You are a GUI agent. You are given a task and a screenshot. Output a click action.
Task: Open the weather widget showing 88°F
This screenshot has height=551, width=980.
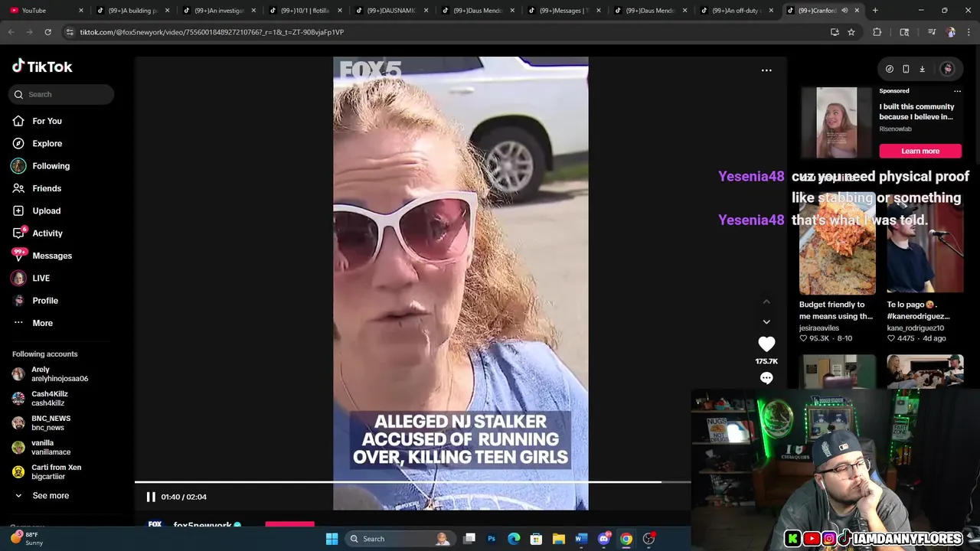pyautogui.click(x=28, y=539)
